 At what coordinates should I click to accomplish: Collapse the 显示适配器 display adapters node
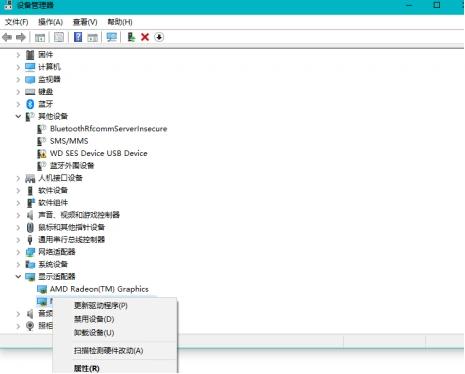(x=18, y=277)
